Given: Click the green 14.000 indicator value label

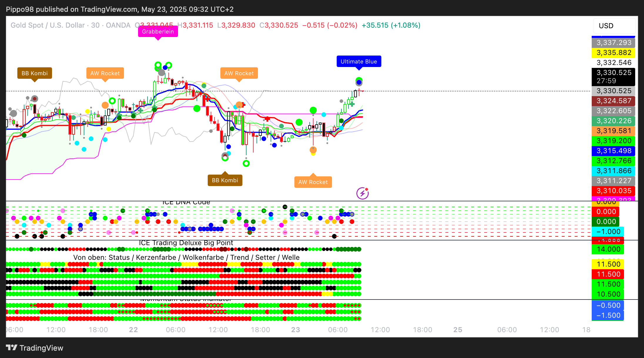Looking at the screenshot, I should tap(608, 250).
